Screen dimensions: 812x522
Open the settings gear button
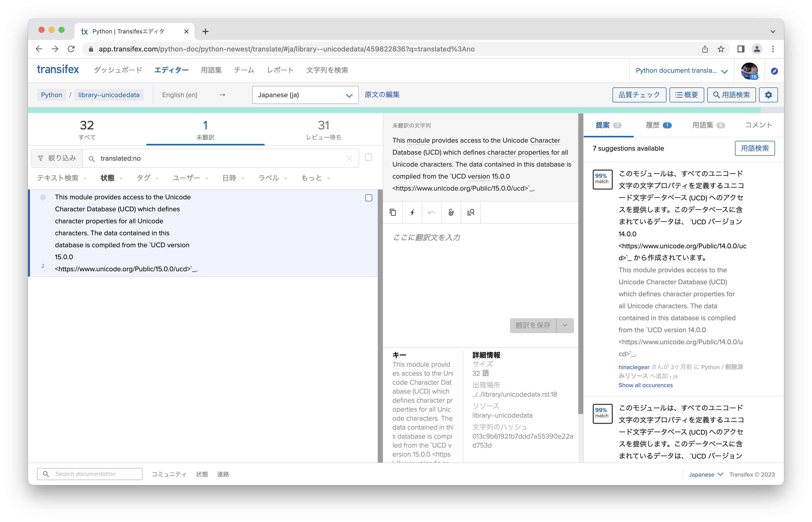click(768, 95)
